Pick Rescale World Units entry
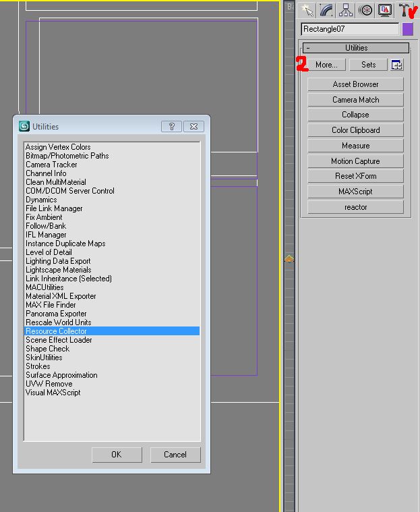Viewport: 420px width, 512px height. (x=112, y=322)
